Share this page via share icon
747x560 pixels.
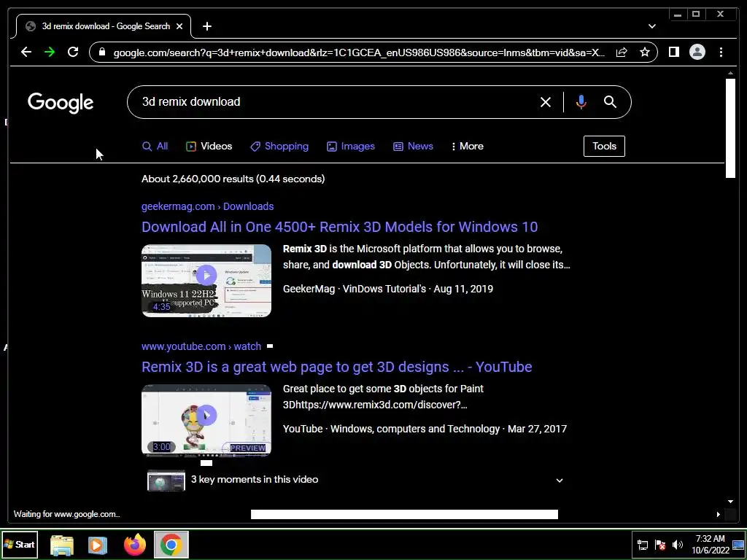point(622,52)
